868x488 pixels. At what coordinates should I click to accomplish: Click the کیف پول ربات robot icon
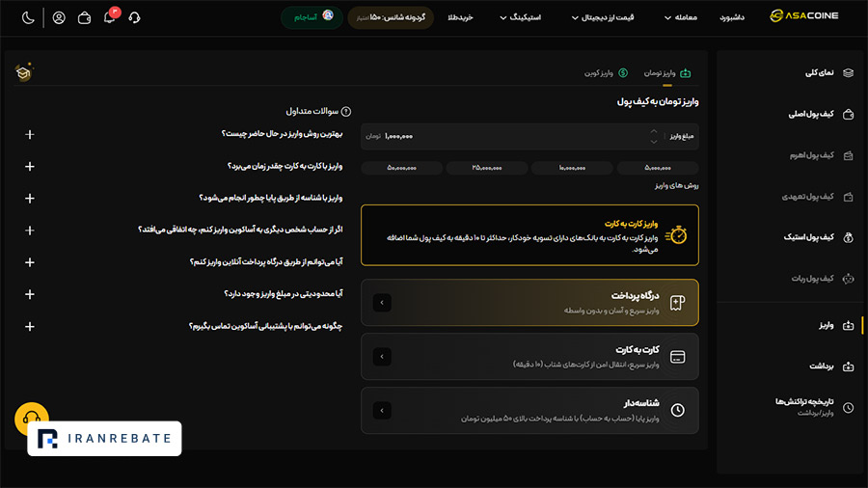coord(848,279)
